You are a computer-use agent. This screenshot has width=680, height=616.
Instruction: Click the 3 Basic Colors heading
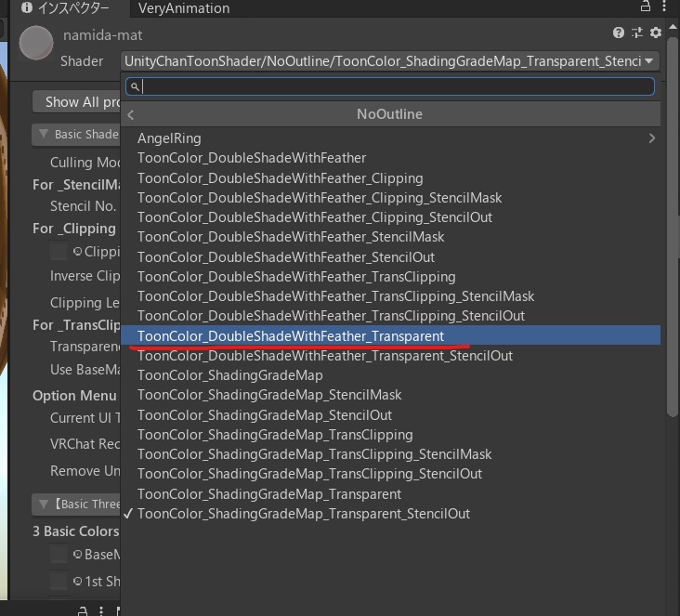(76, 531)
